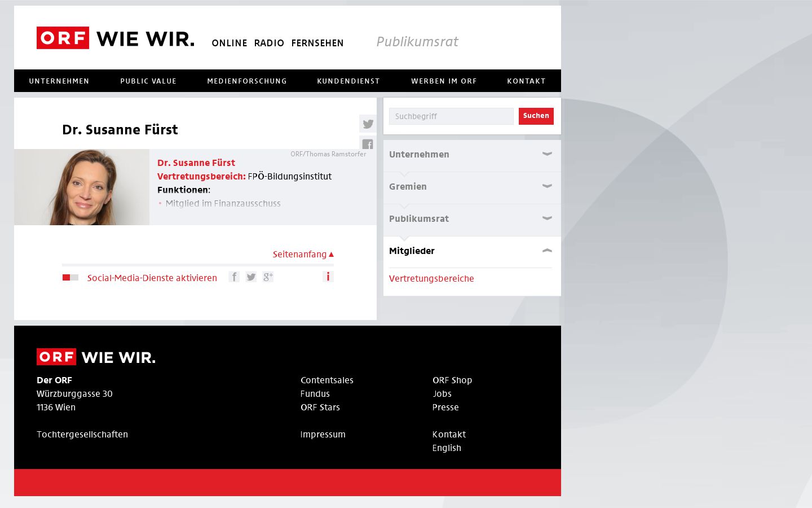
Task: Open Tochtergesellschaften footer link
Action: pos(82,434)
